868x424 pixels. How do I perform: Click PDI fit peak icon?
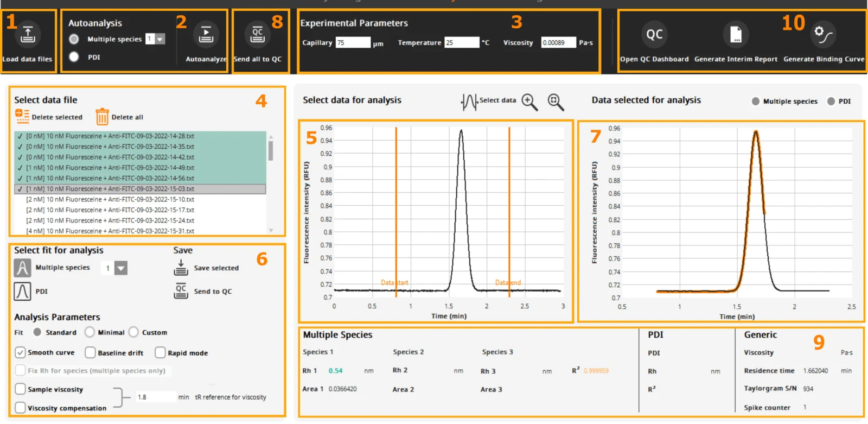[22, 292]
